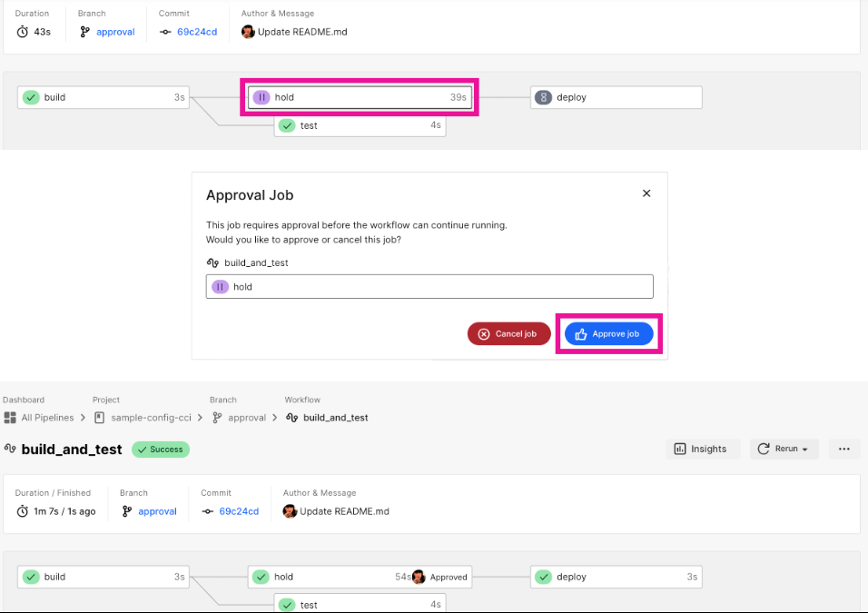
Task: Select the green check build job at top
Action: [x=103, y=97]
